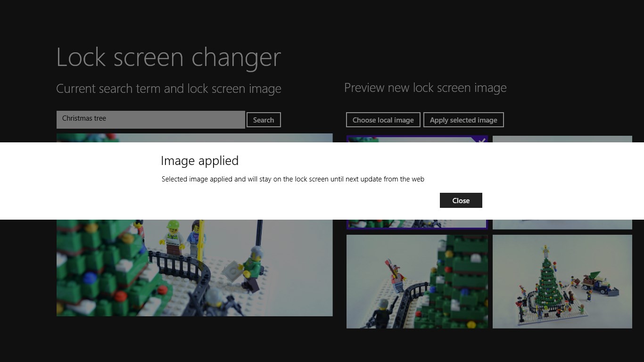Focus the Christmas tree search field
644x362 pixels.
click(x=151, y=119)
